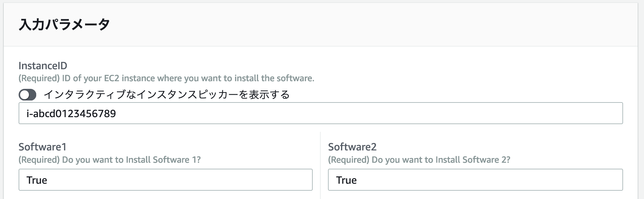Screen dimensions: 644x199
Task: Click the True value in Software2
Action: (x=346, y=180)
